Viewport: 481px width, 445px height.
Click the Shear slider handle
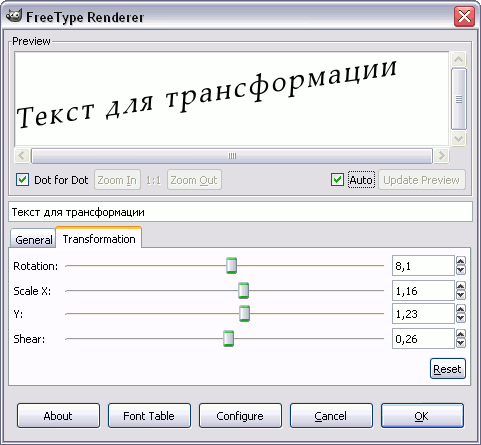click(228, 339)
